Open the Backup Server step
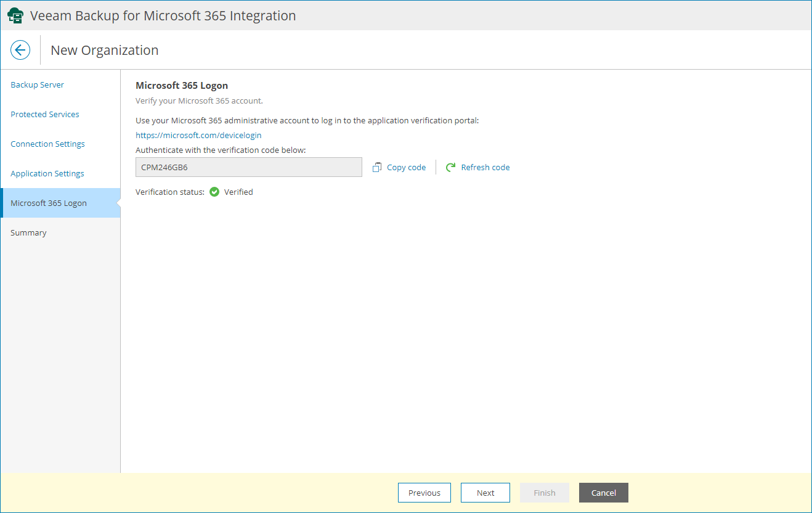This screenshot has width=812, height=513. click(x=38, y=84)
